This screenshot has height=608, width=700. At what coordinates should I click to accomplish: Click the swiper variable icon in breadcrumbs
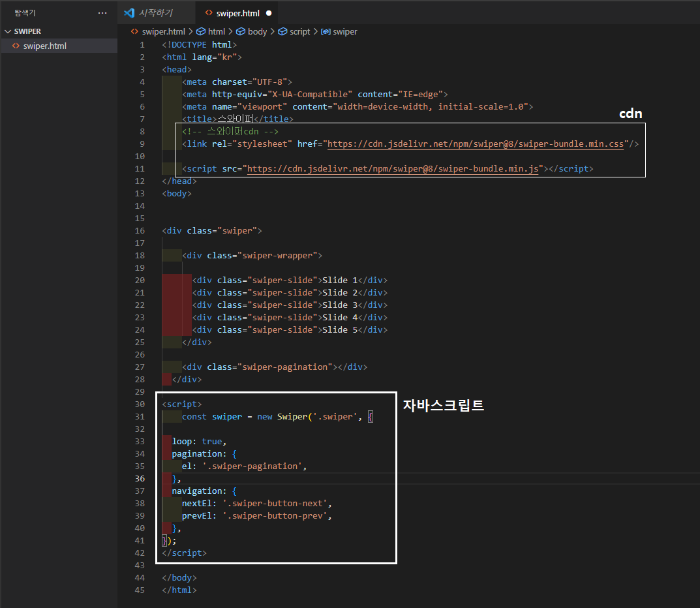tap(326, 31)
